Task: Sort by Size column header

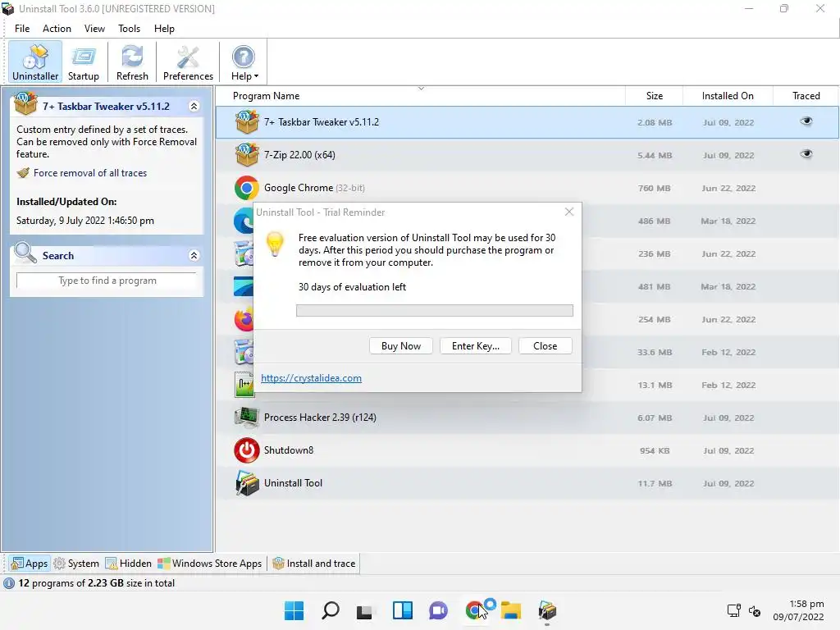Action: (654, 96)
